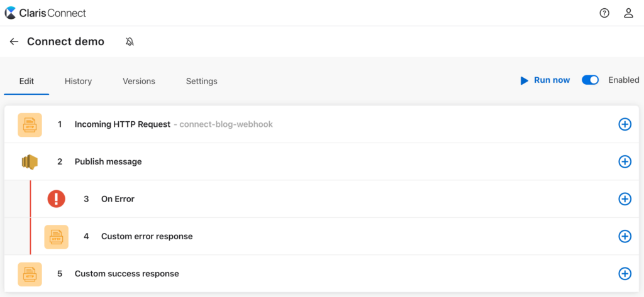
Task: Click the Claris Connect logo
Action: (x=45, y=13)
